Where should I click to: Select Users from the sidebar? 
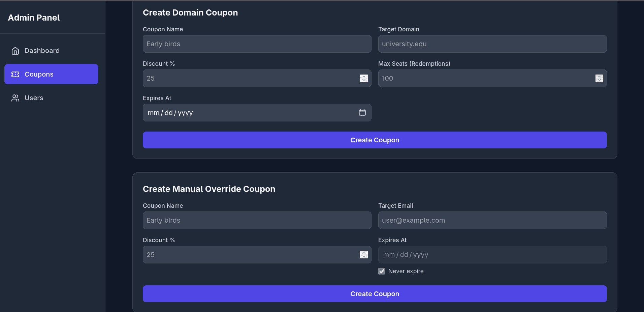(x=34, y=98)
